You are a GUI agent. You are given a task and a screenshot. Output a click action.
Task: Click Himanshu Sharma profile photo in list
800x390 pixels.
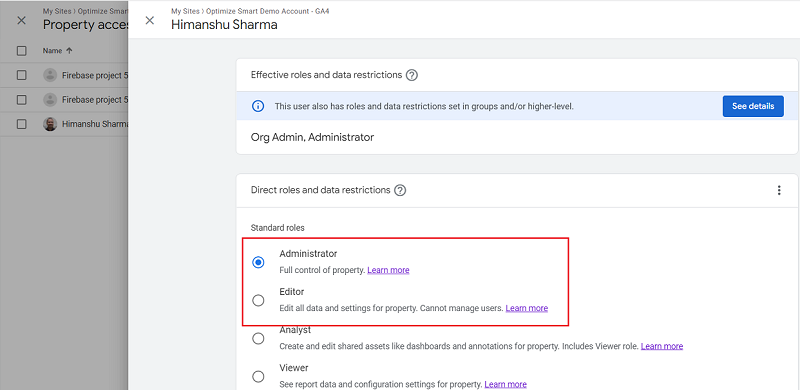(50, 124)
